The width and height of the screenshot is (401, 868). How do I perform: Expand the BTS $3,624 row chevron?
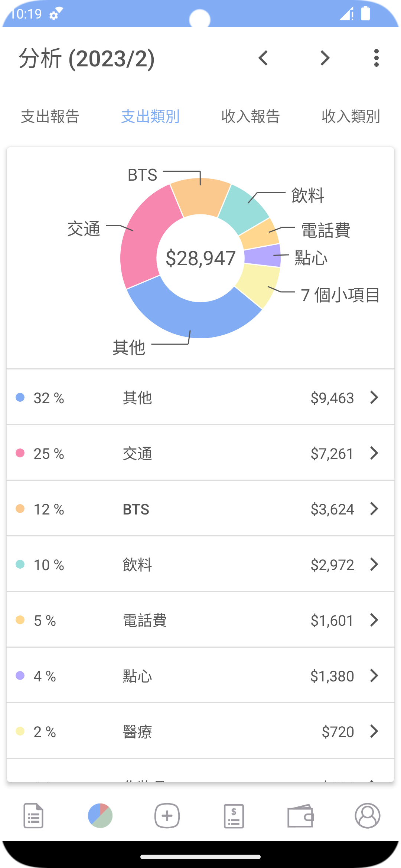coord(374,509)
